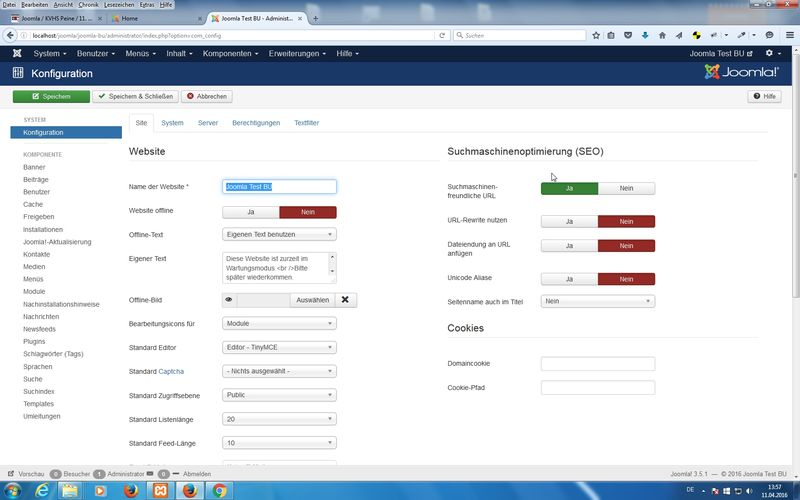Bookmark this page with the star icon
This screenshot has height=500, width=800.
[x=595, y=35]
